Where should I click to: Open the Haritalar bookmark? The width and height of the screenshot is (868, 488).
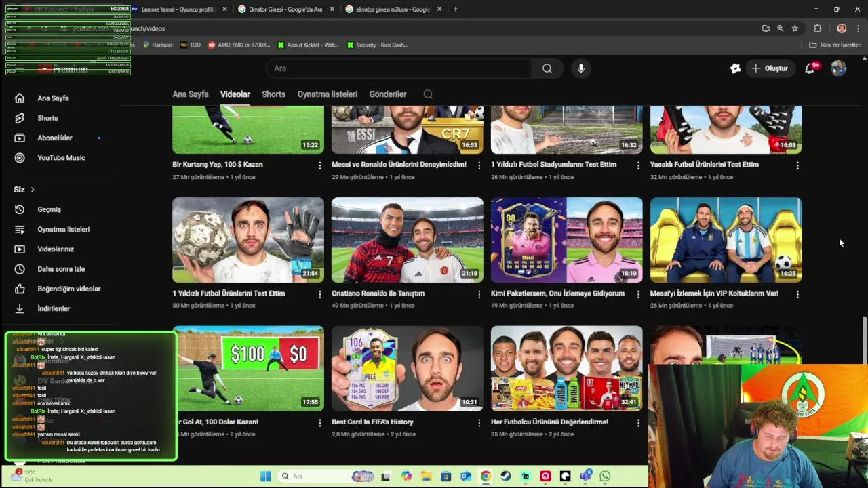point(157,45)
